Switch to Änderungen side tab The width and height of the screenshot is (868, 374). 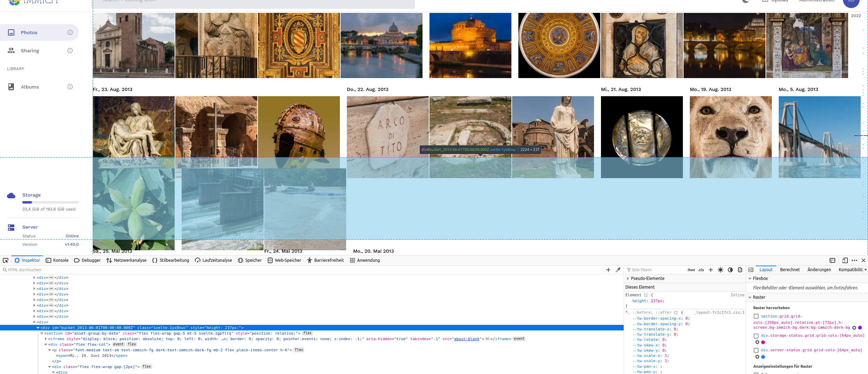[819, 270]
